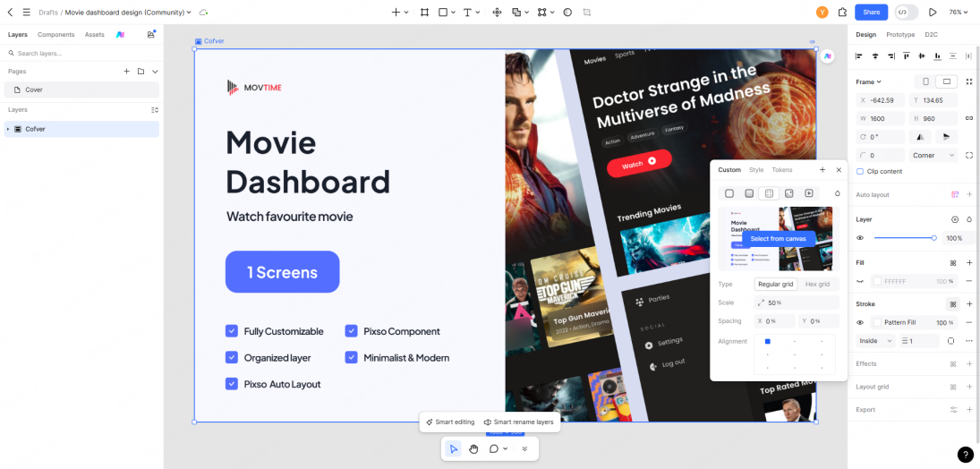Screen dimensions: 980x469
Task: Switch to the Style tab in popup
Action: click(x=756, y=169)
